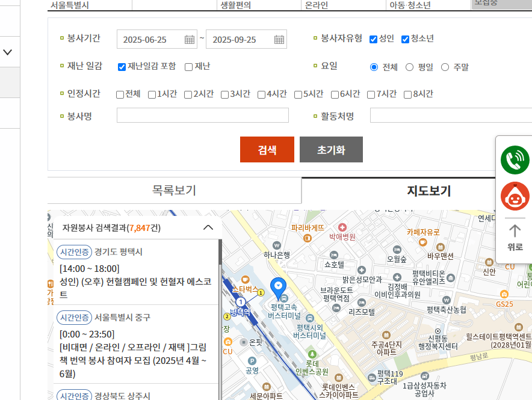Expand the left sidebar chevron
This screenshot has width=532, height=400.
(x=8, y=52)
